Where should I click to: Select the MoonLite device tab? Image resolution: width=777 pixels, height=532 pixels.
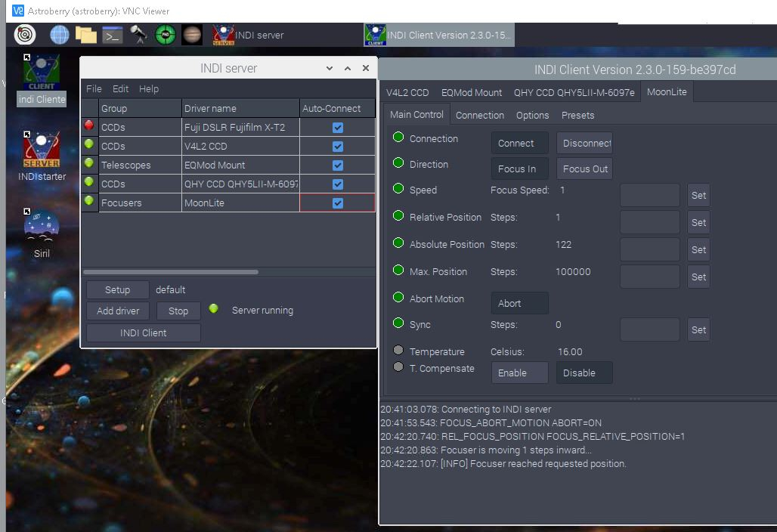point(667,92)
